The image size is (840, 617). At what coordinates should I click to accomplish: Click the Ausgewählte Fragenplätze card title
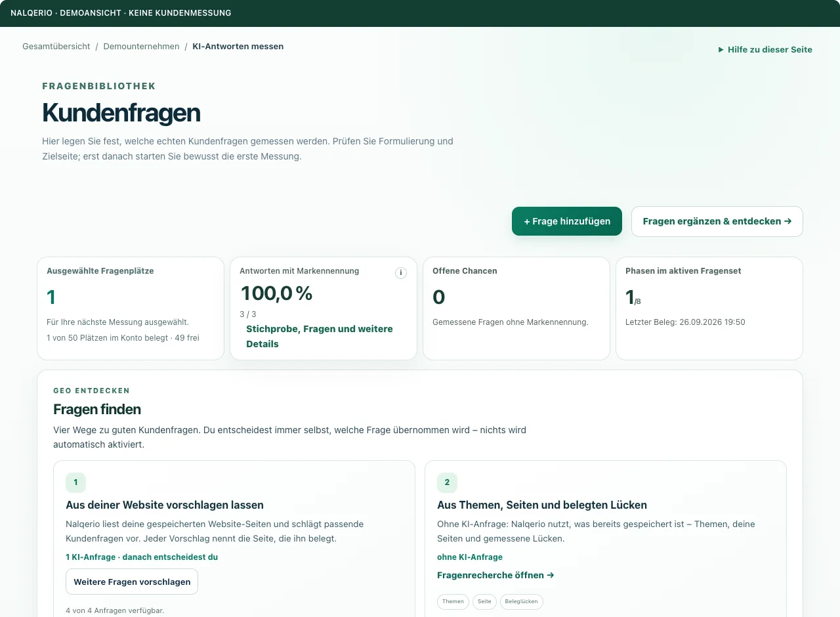click(x=100, y=271)
